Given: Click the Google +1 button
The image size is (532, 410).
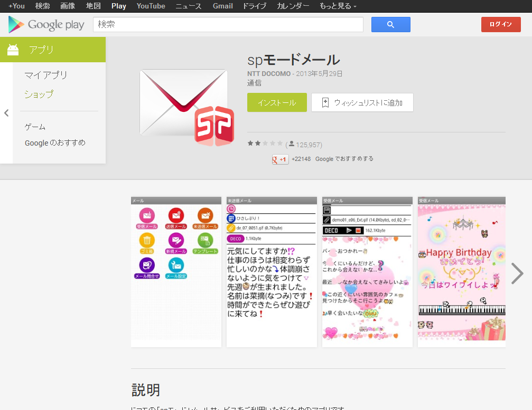Looking at the screenshot, I should point(280,159).
